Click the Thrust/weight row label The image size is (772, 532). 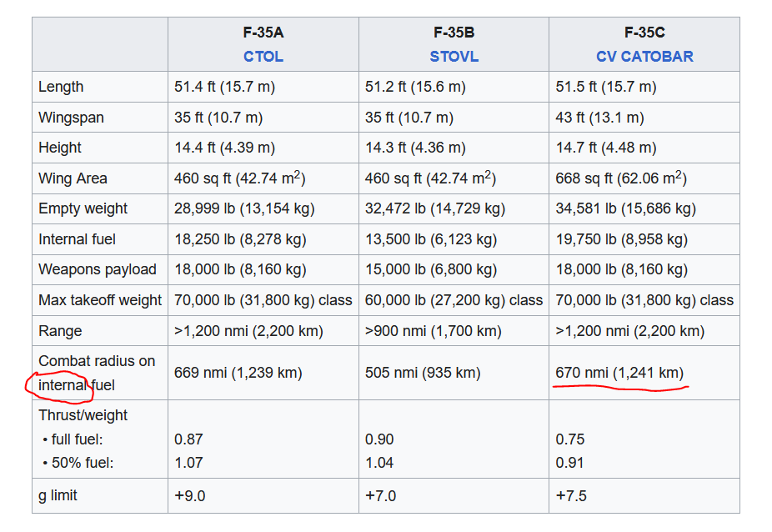point(83,415)
